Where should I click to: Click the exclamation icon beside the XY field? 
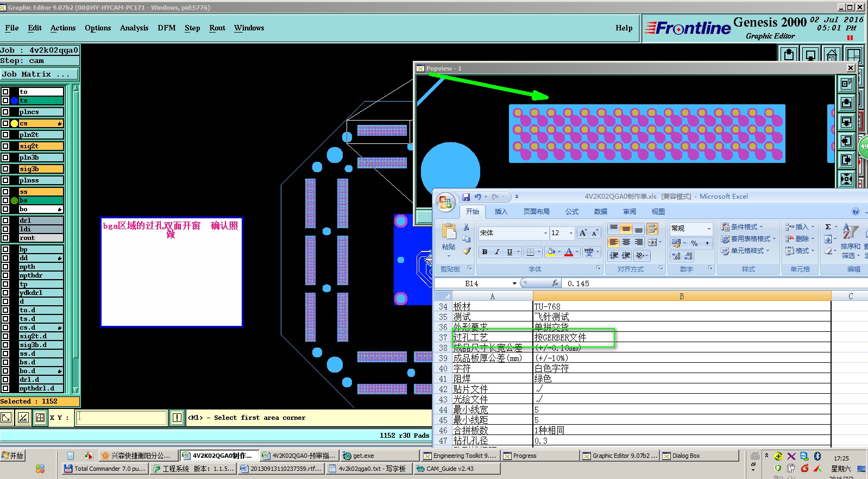point(177,418)
